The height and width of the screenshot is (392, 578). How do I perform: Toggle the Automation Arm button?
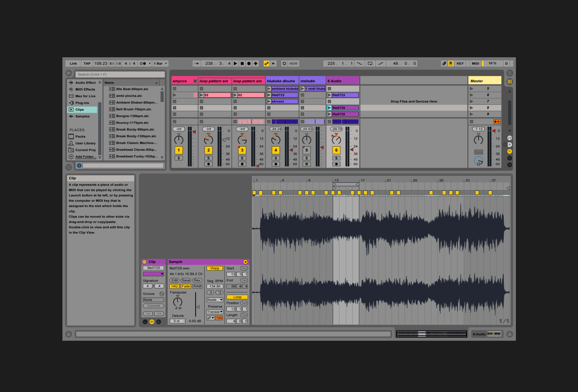267,64
